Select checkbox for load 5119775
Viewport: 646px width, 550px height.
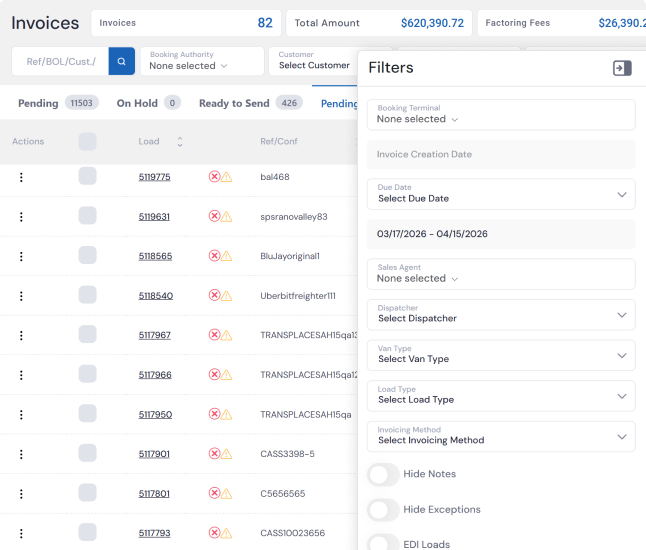(87, 176)
